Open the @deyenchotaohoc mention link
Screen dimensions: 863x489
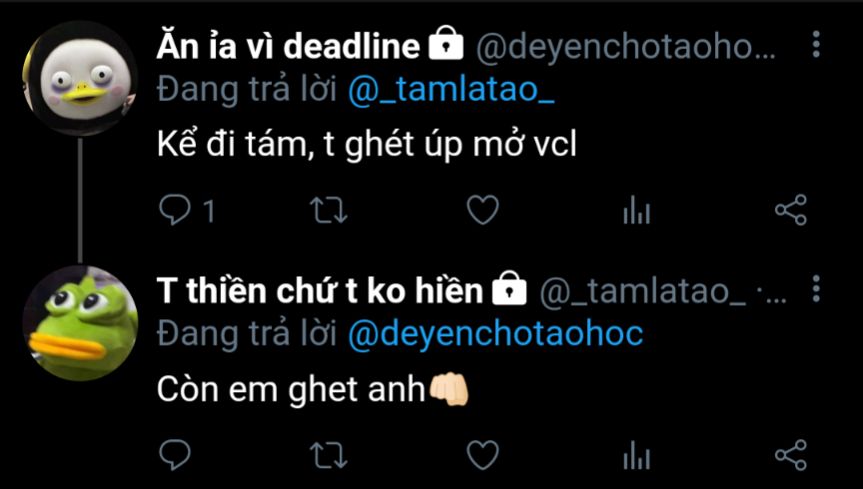pyautogui.click(x=495, y=334)
